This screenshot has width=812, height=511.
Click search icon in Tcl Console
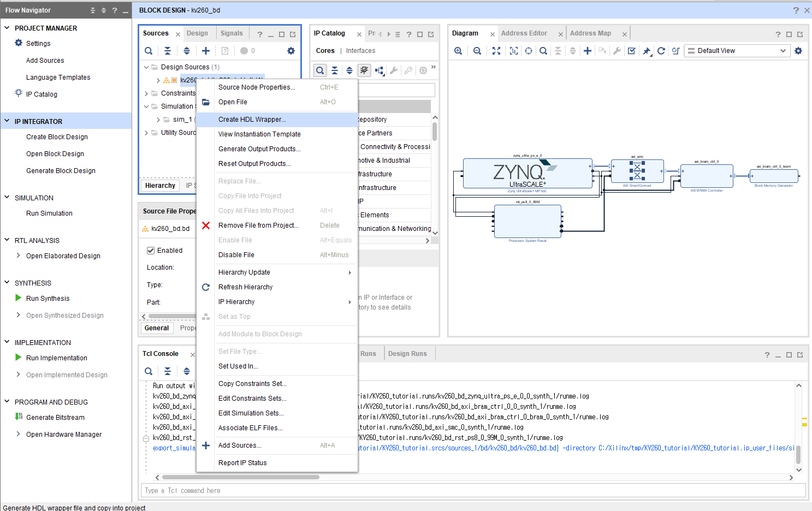(x=149, y=371)
